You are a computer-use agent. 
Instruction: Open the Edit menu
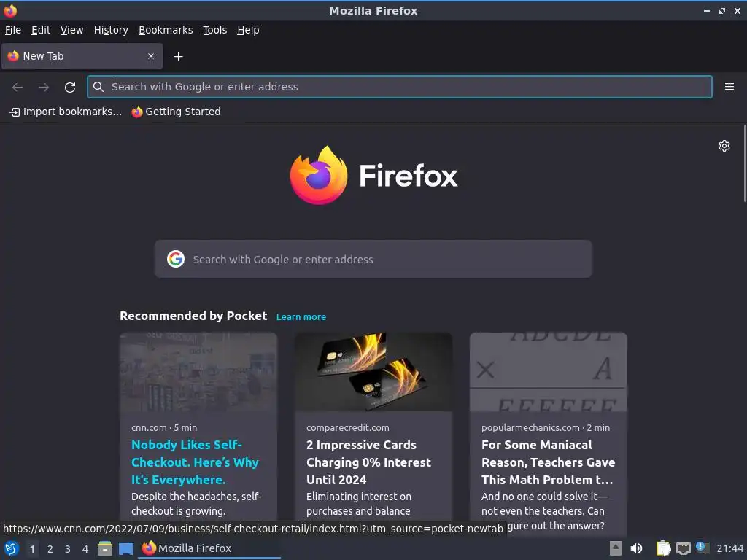pos(41,30)
